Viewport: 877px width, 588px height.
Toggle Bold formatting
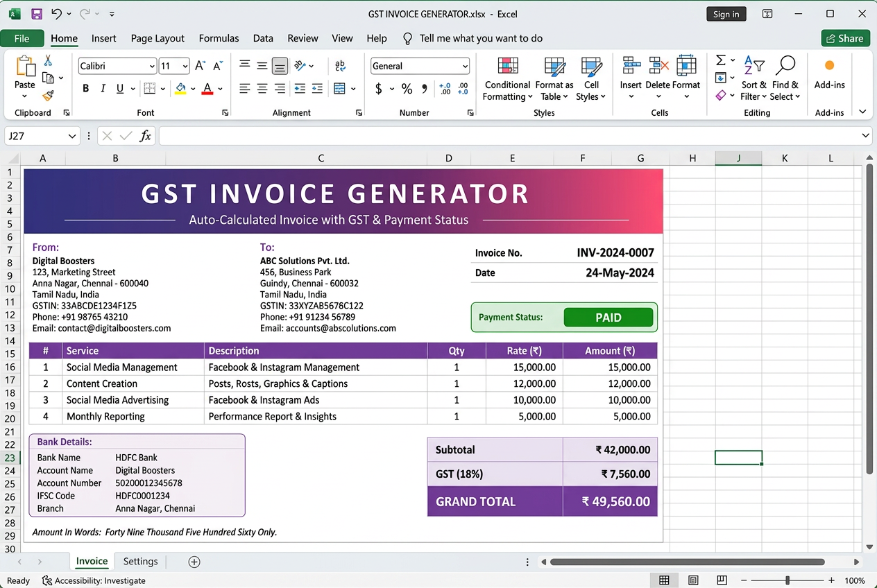(86, 88)
